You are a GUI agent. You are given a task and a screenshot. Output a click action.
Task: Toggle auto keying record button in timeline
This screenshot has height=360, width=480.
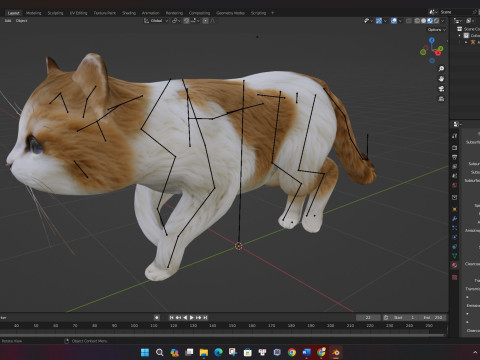click(x=157, y=317)
